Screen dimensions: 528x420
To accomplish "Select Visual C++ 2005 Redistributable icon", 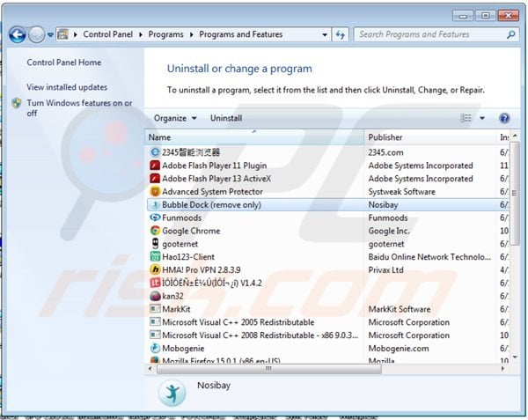I will click(x=155, y=322).
